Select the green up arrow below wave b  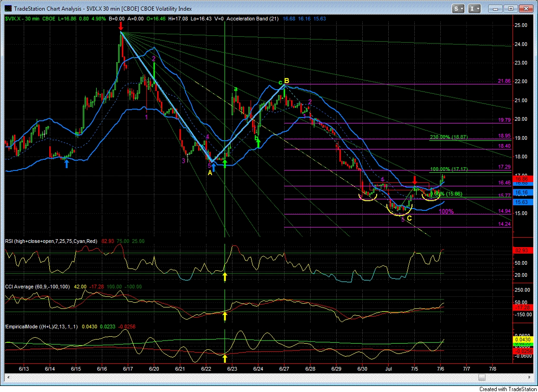pos(258,144)
